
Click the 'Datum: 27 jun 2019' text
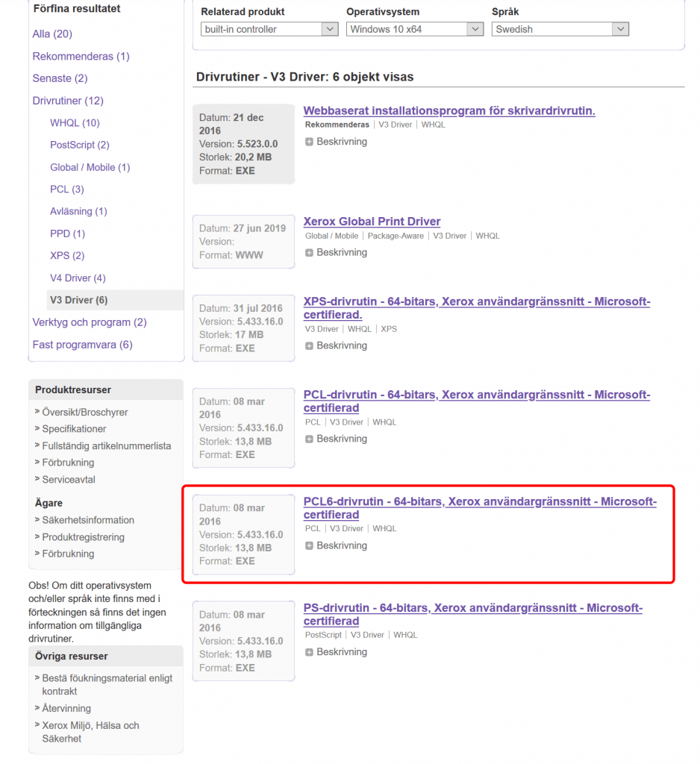pyautogui.click(x=243, y=228)
